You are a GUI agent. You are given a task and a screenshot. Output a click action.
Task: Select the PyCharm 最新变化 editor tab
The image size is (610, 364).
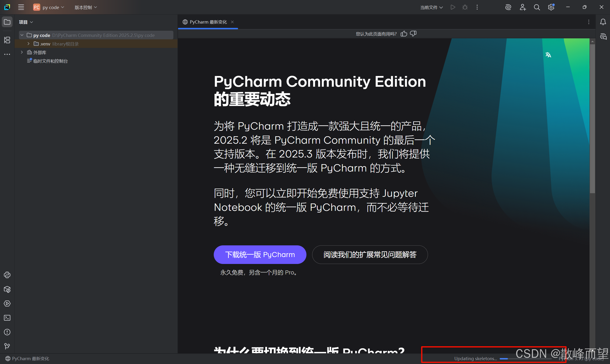pyautogui.click(x=208, y=22)
